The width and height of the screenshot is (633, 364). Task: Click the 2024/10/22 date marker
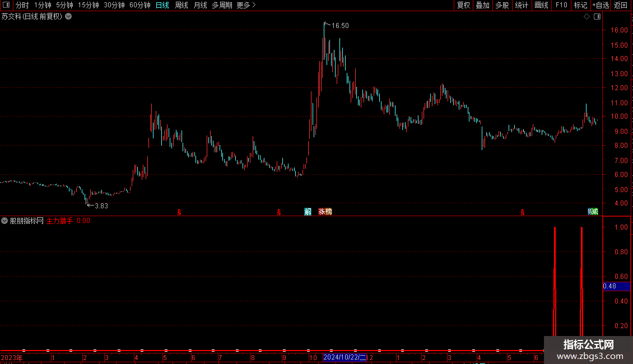pyautogui.click(x=345, y=357)
